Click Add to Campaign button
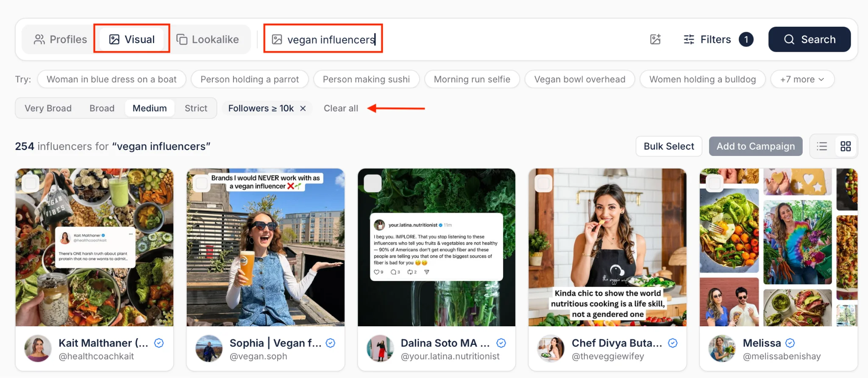 click(756, 146)
